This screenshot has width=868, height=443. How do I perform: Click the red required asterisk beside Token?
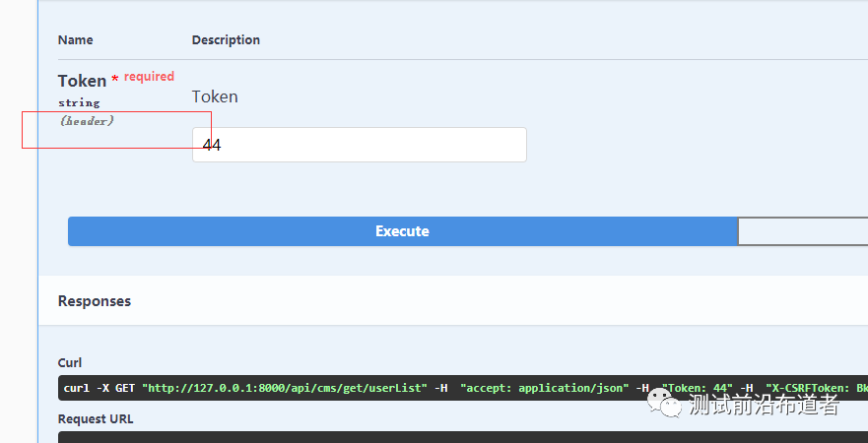click(x=114, y=79)
